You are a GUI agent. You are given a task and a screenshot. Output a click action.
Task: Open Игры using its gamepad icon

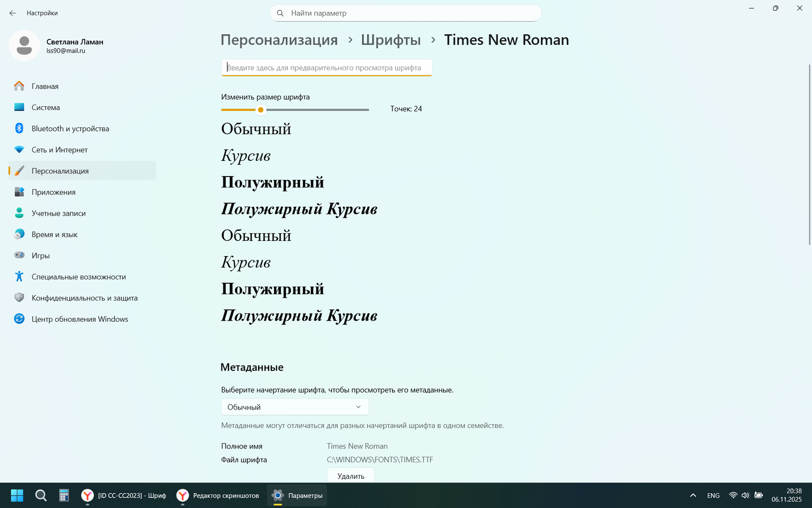click(x=19, y=255)
